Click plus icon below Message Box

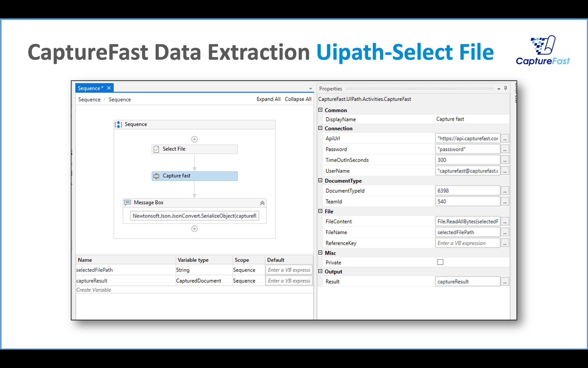click(x=194, y=229)
